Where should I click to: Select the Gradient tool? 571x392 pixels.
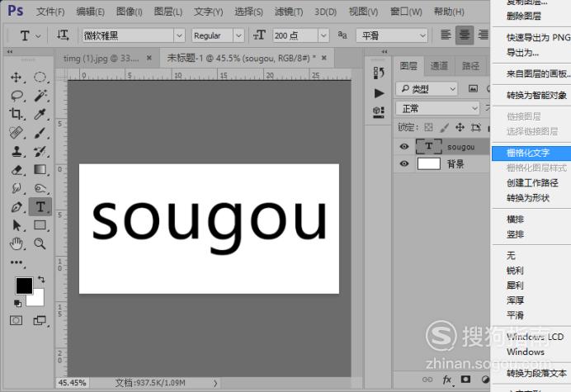40,170
